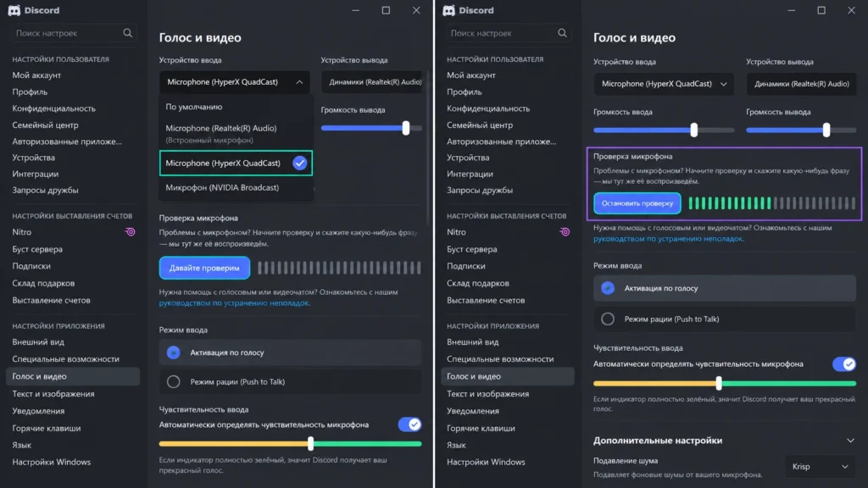Click the Nitro badge icon in right window sidebar
The width and height of the screenshot is (868, 488).
coord(565,232)
